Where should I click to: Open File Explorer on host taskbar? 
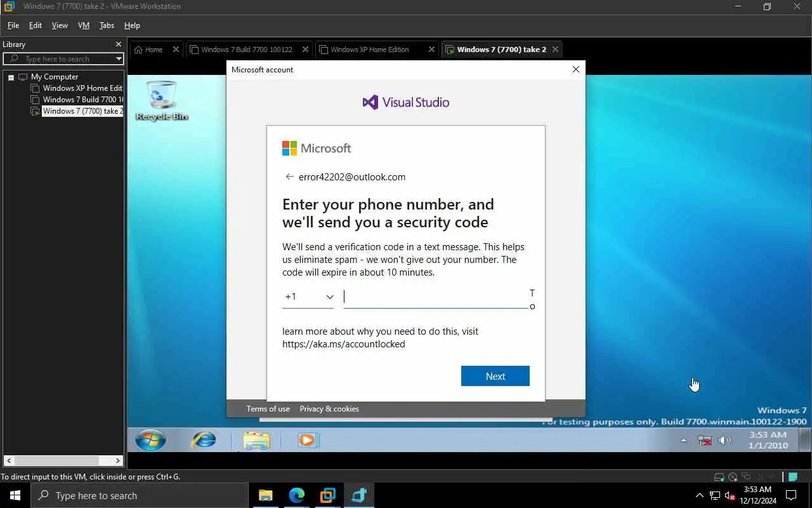point(265,495)
